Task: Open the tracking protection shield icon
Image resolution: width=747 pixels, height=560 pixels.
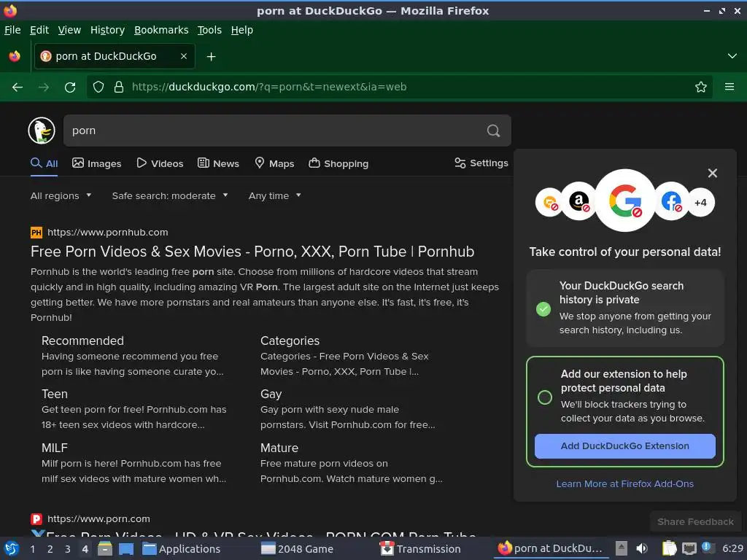Action: coord(98,87)
